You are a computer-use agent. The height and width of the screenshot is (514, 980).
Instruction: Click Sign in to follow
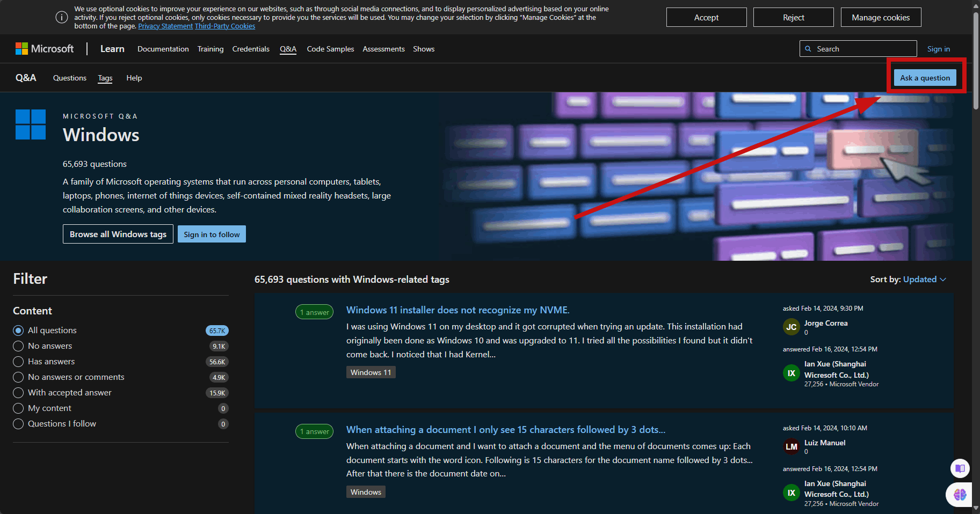coord(212,234)
